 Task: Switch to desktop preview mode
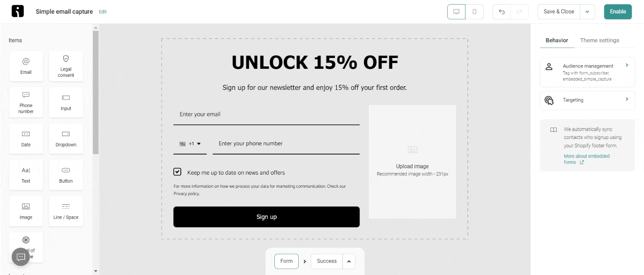coord(456,12)
